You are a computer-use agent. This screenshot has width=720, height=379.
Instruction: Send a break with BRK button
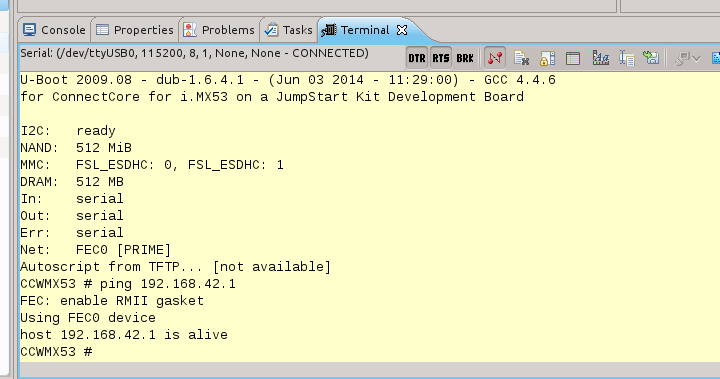465,58
